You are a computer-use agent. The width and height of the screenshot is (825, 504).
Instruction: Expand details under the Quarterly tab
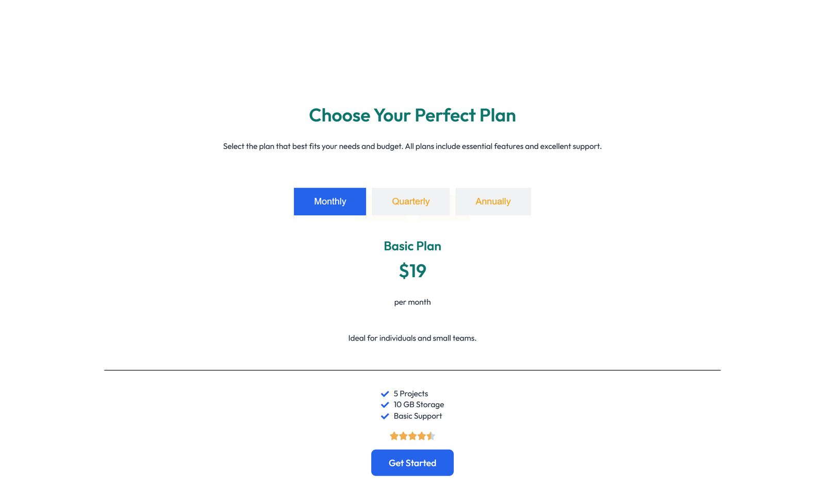(x=382, y=219)
